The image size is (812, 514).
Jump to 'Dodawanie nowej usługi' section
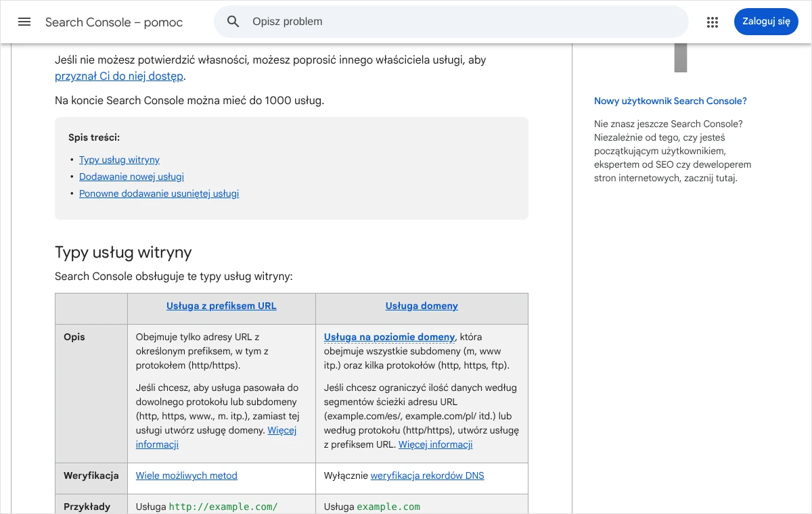[x=131, y=177]
